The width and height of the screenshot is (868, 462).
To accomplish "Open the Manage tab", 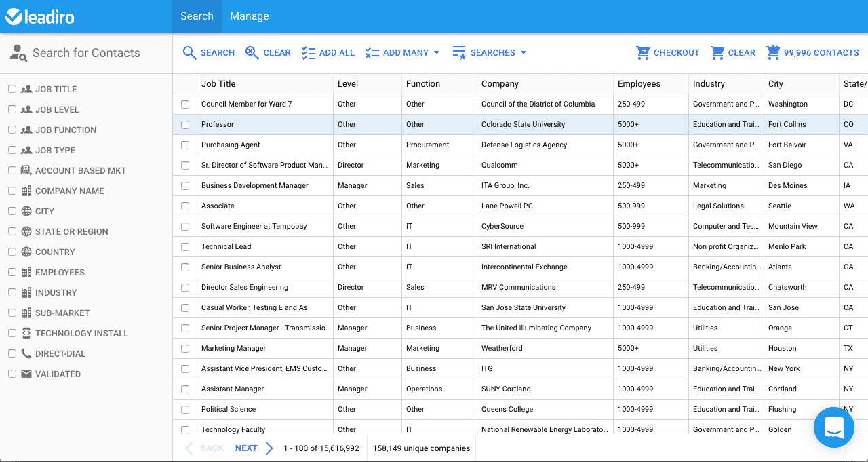I will click(x=250, y=16).
